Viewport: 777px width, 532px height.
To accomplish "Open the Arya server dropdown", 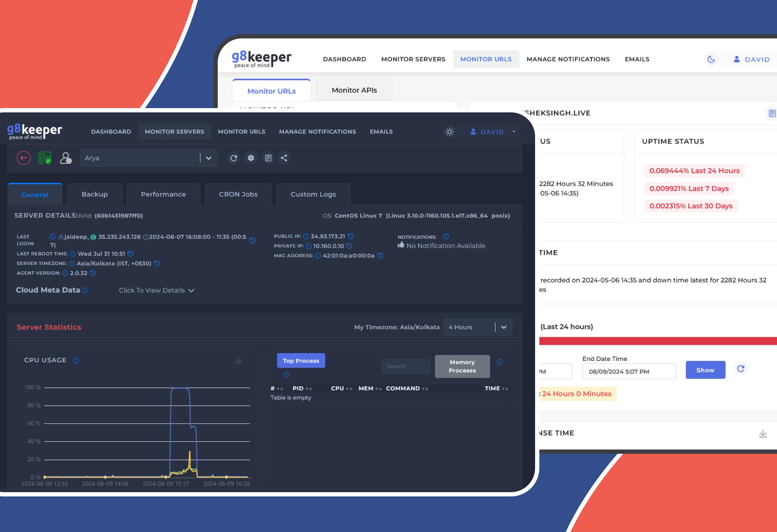I will (148, 158).
